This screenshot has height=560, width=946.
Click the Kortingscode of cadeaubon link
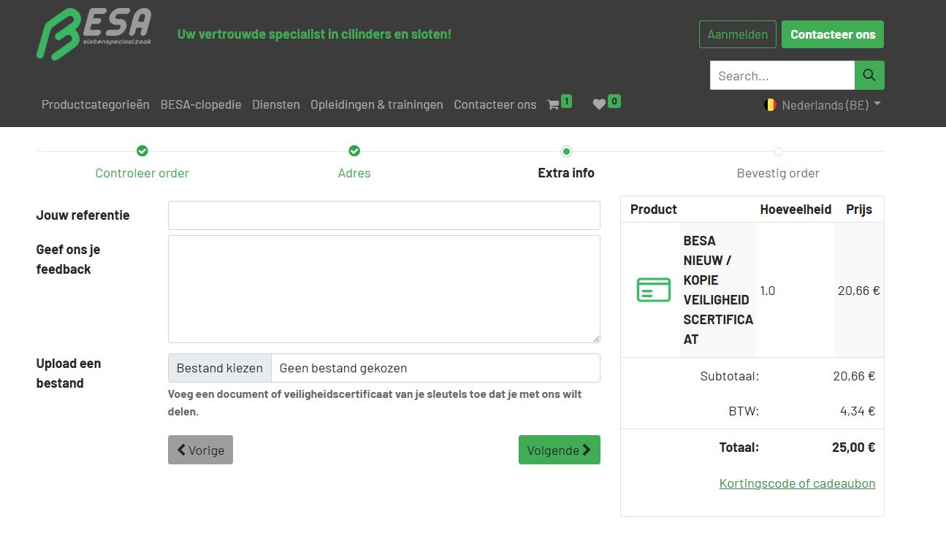click(x=797, y=483)
